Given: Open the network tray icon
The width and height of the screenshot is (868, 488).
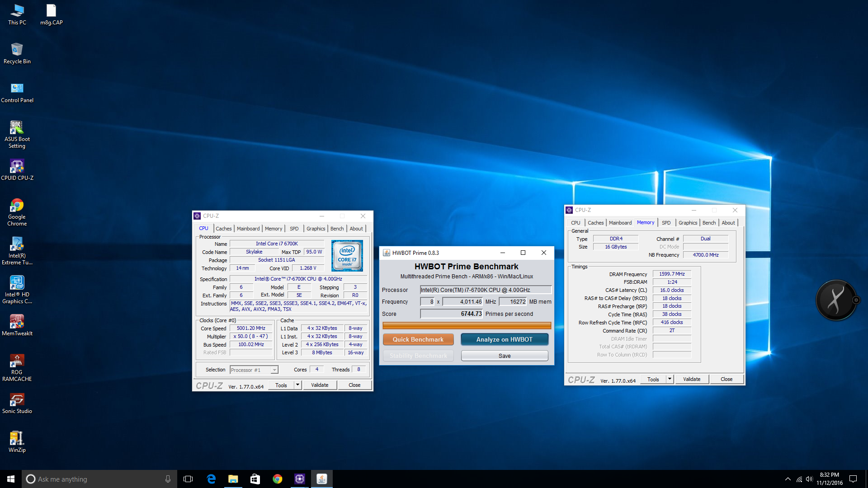Looking at the screenshot, I should (799, 479).
